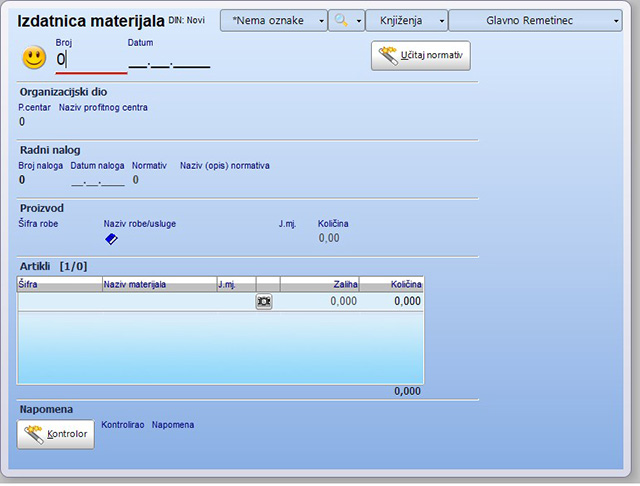Image resolution: width=640 pixels, height=486 pixels.
Task: Click the Učitaj normativ button
Action: (421, 55)
